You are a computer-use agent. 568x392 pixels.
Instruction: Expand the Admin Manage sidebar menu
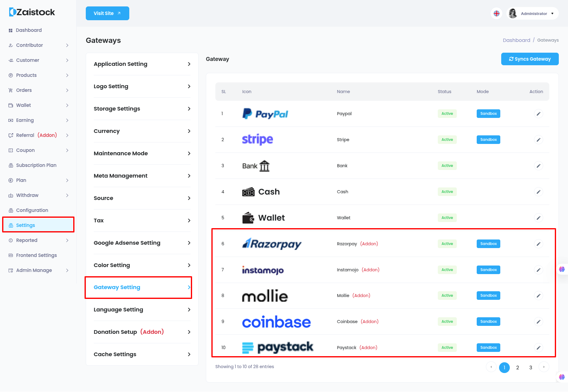(38, 270)
